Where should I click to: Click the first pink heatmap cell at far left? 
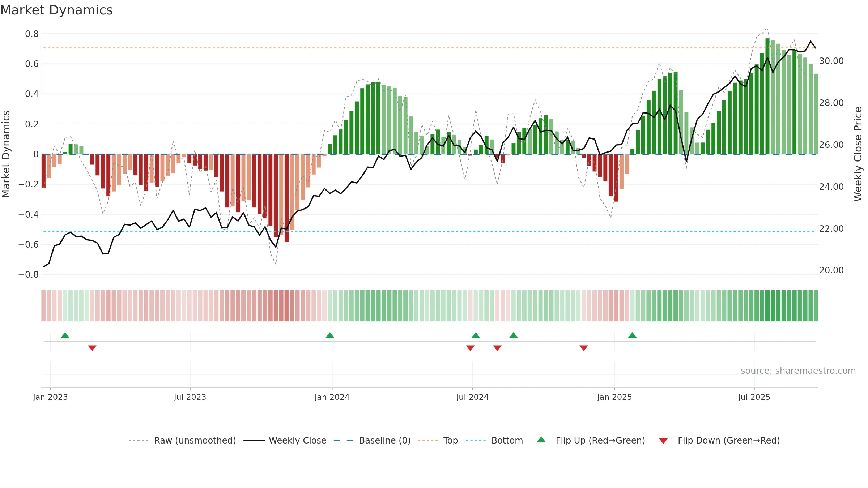[x=43, y=306]
